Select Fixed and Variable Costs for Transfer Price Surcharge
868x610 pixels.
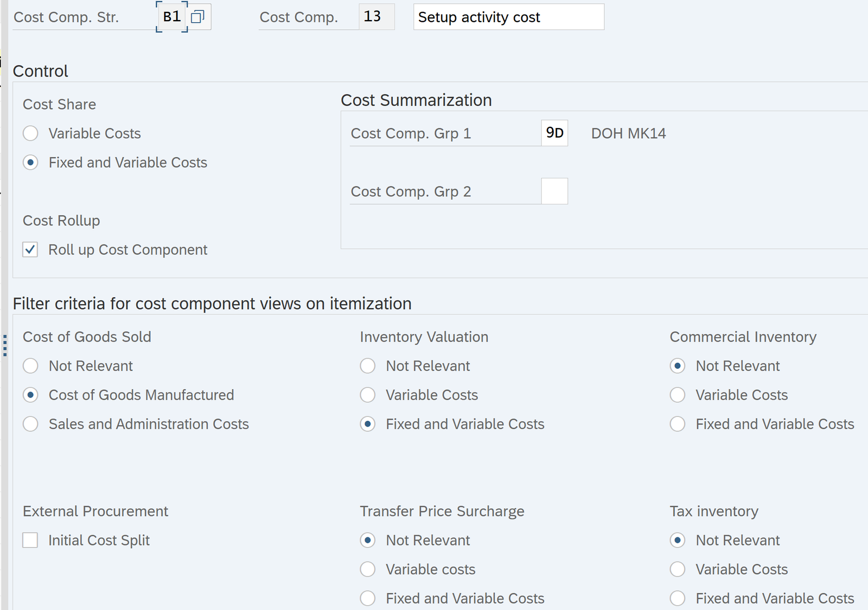tap(368, 598)
